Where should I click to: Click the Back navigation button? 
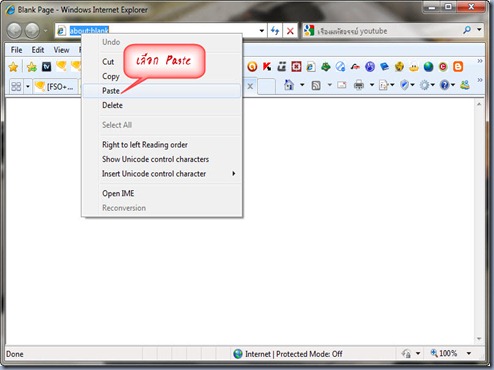(x=14, y=31)
